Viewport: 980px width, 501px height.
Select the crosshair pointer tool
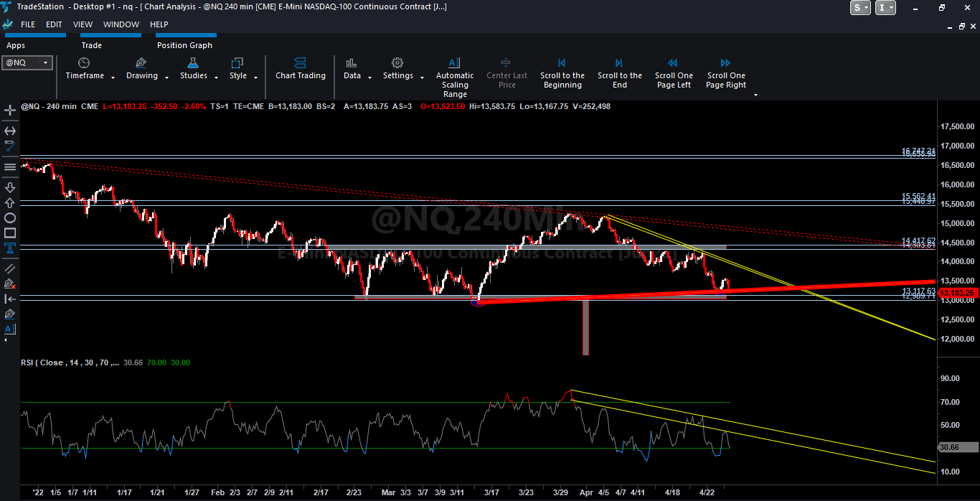(10, 111)
